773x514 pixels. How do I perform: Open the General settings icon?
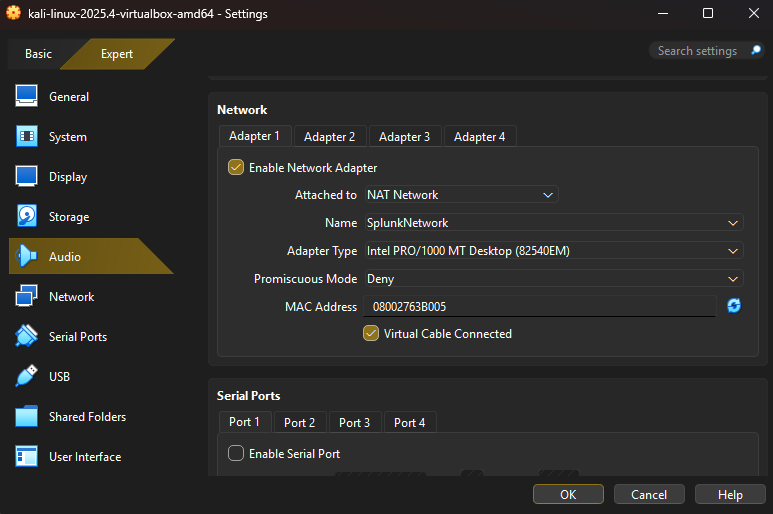coord(26,96)
